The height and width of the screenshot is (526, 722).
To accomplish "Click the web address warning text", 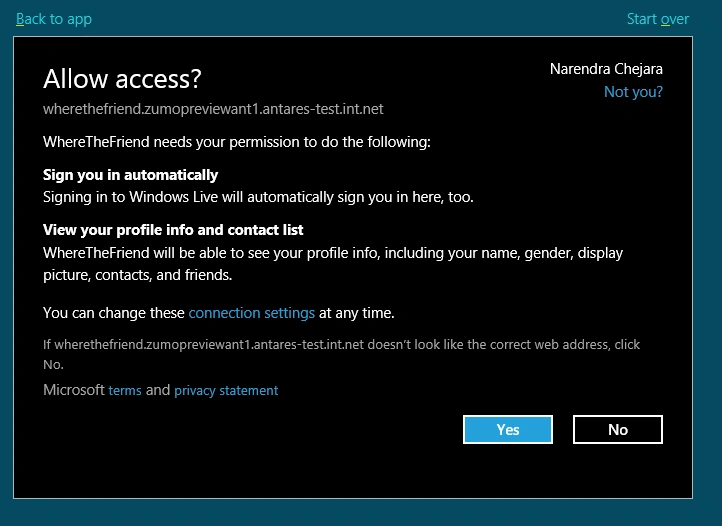I will click(342, 354).
